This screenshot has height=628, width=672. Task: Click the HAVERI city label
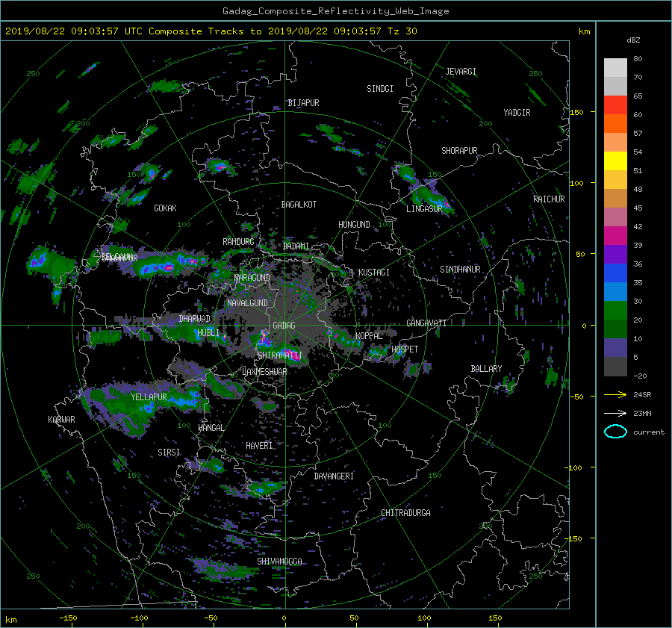pyautogui.click(x=259, y=446)
